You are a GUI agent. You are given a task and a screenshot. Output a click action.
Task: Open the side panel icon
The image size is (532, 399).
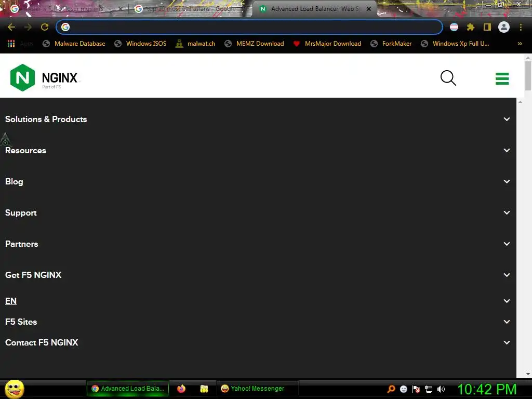487,27
